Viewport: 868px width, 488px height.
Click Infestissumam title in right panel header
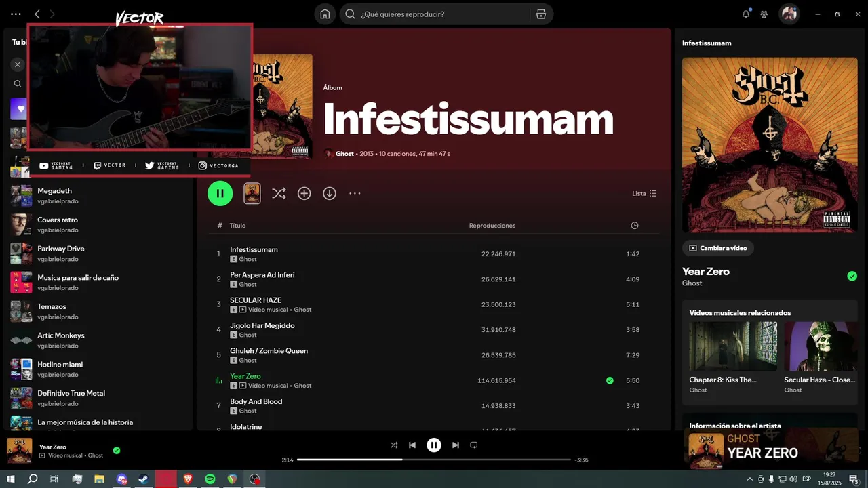[x=707, y=43]
